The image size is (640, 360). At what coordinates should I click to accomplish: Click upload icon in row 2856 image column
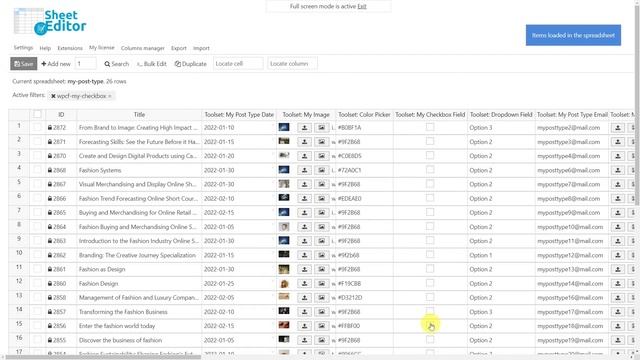point(304,326)
